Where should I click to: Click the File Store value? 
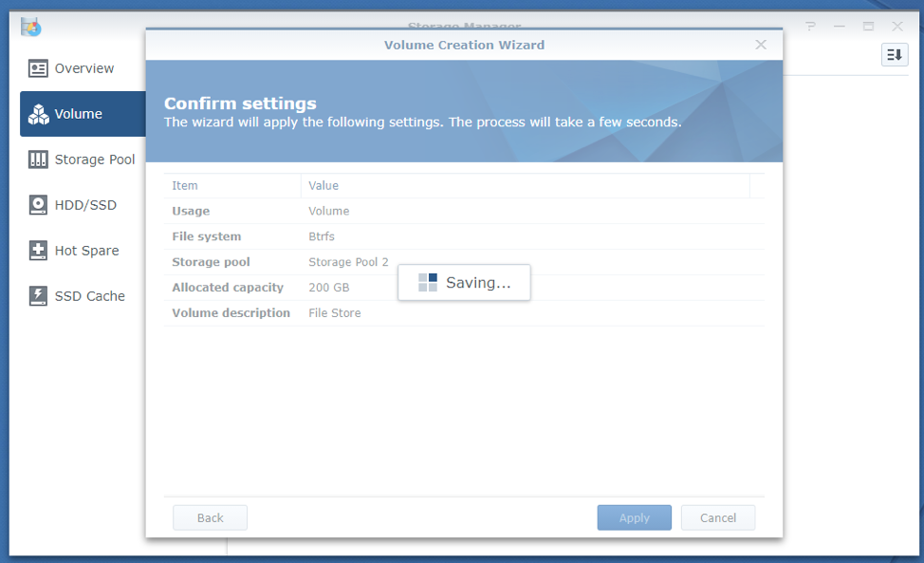335,313
